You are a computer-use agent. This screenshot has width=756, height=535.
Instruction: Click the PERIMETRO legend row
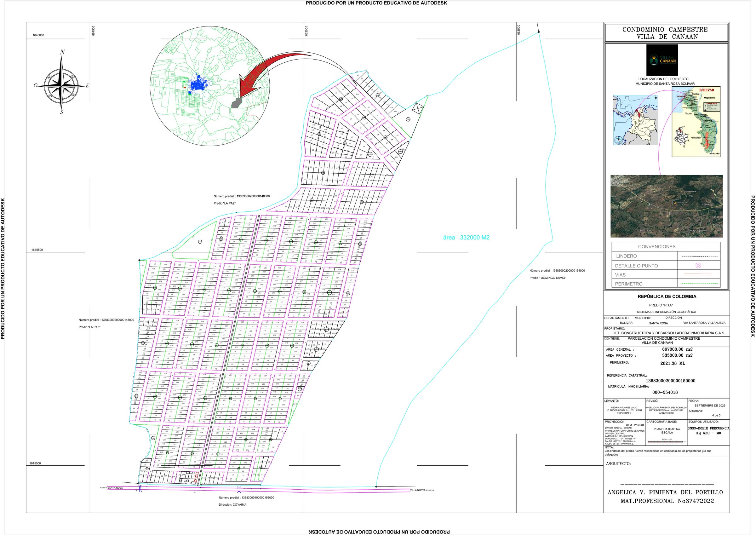666,284
